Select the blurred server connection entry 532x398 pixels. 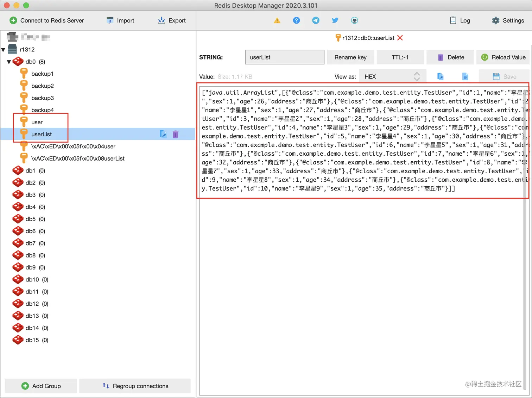click(x=28, y=37)
